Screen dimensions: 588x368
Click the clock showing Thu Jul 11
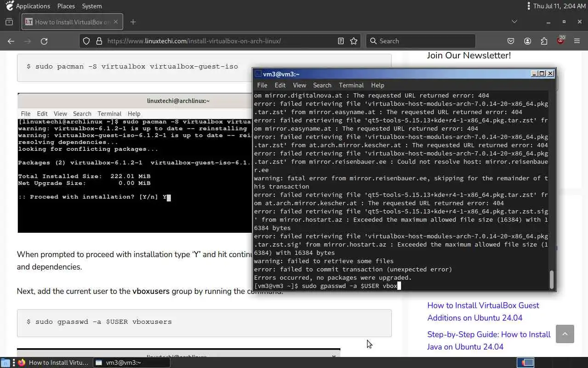pos(559,6)
